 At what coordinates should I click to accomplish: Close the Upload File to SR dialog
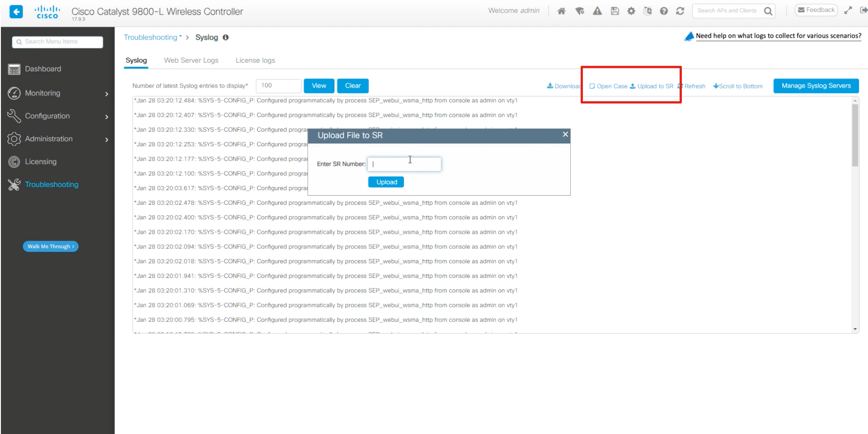coord(565,134)
